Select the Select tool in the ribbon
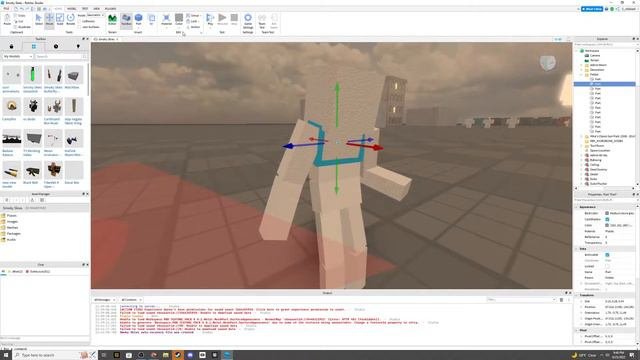Image resolution: width=640 pixels, height=360 pixels. tap(38, 19)
